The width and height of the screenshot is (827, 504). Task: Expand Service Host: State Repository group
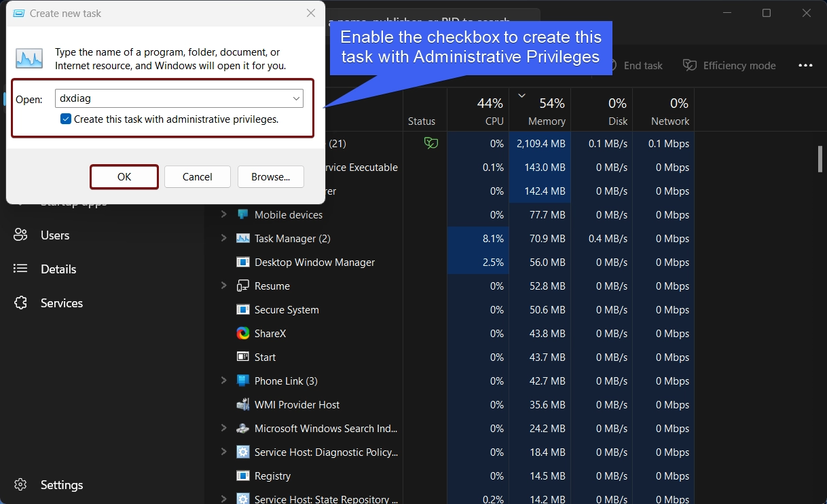coord(223,499)
